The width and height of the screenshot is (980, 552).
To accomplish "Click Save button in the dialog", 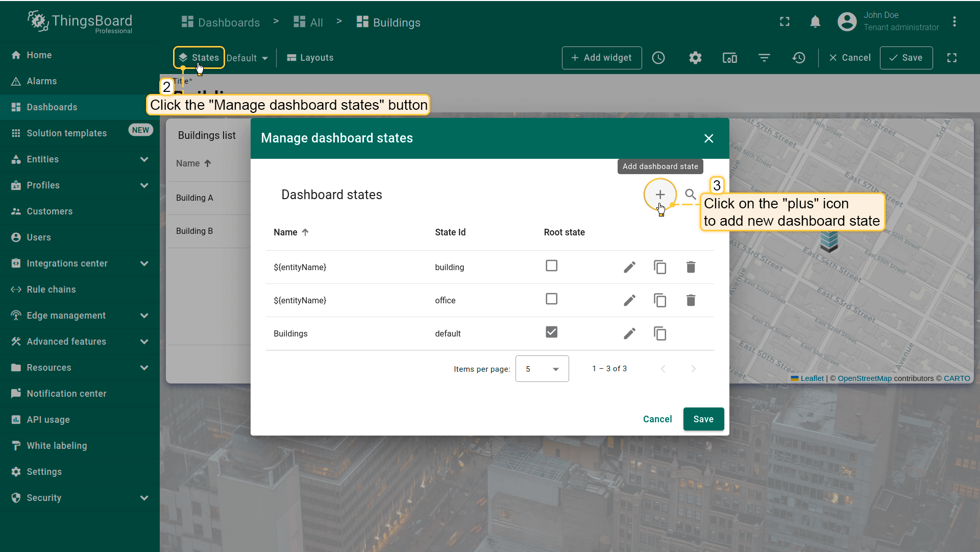I will coord(703,419).
